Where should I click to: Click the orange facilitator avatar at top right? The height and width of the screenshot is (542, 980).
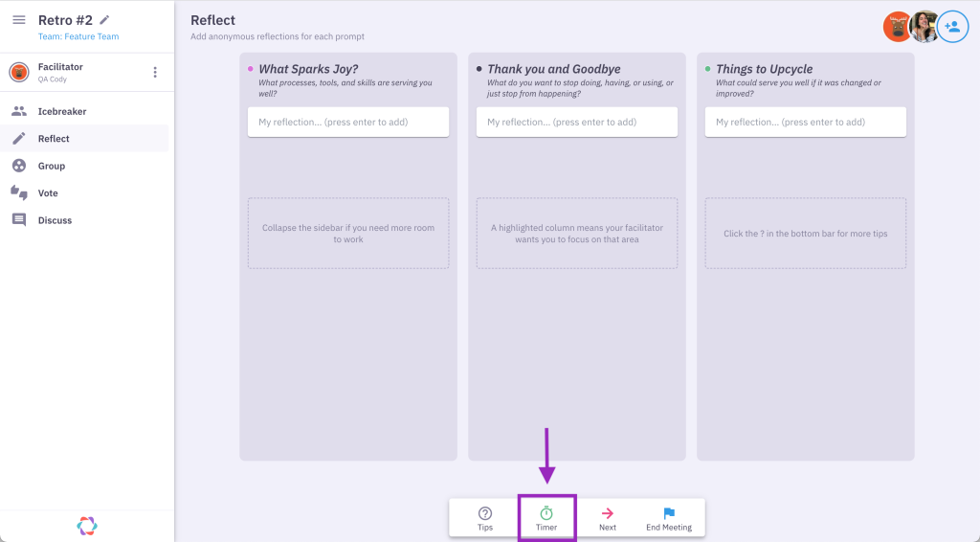coord(898,27)
